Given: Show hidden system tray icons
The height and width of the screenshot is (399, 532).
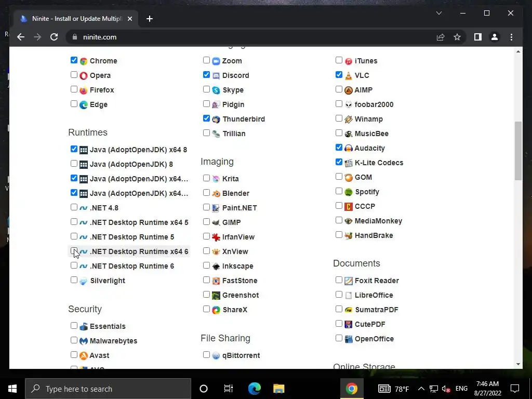Looking at the screenshot, I should pyautogui.click(x=421, y=389).
